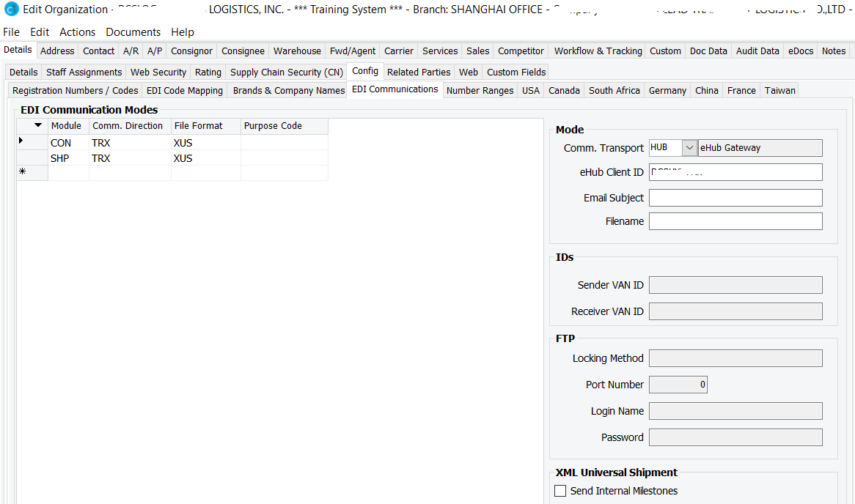Open the eDocs tab
This screenshot has height=504, width=855.
(801, 51)
